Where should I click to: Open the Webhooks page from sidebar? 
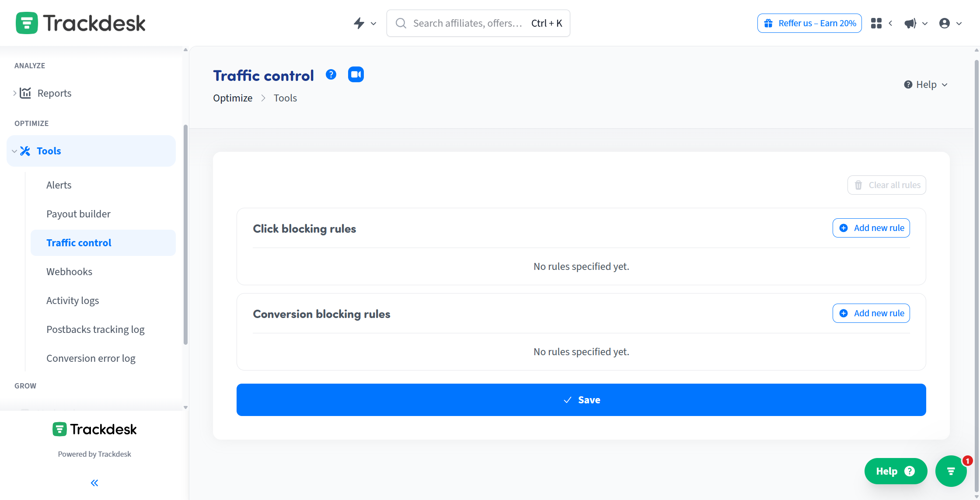[x=69, y=271]
